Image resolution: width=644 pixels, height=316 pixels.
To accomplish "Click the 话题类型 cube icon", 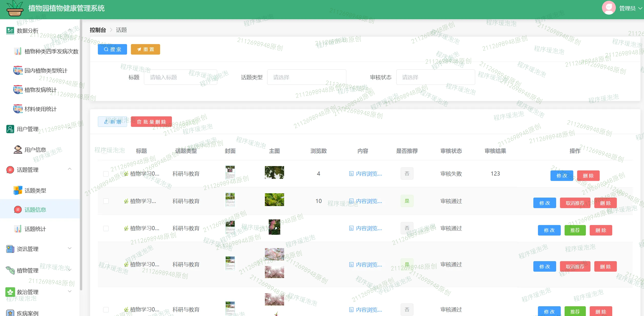I will point(18,190).
